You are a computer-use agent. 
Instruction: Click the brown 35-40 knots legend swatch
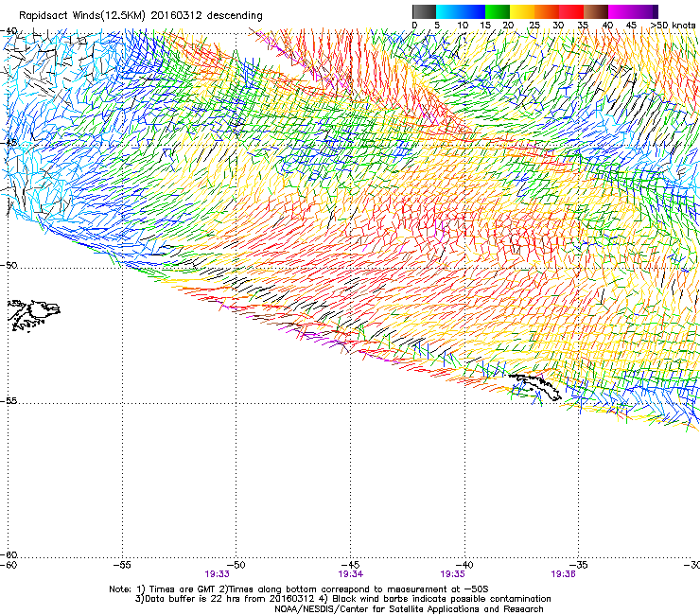(596, 11)
